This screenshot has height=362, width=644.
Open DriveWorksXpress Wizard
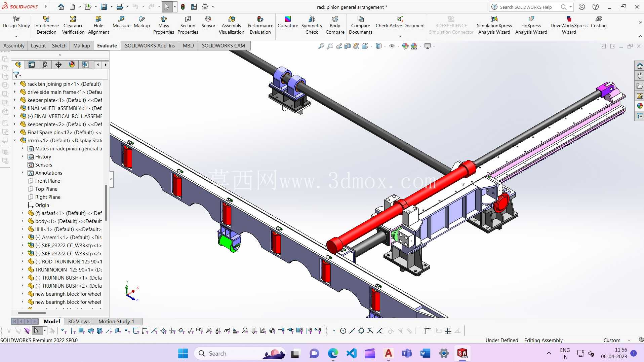coord(569,25)
